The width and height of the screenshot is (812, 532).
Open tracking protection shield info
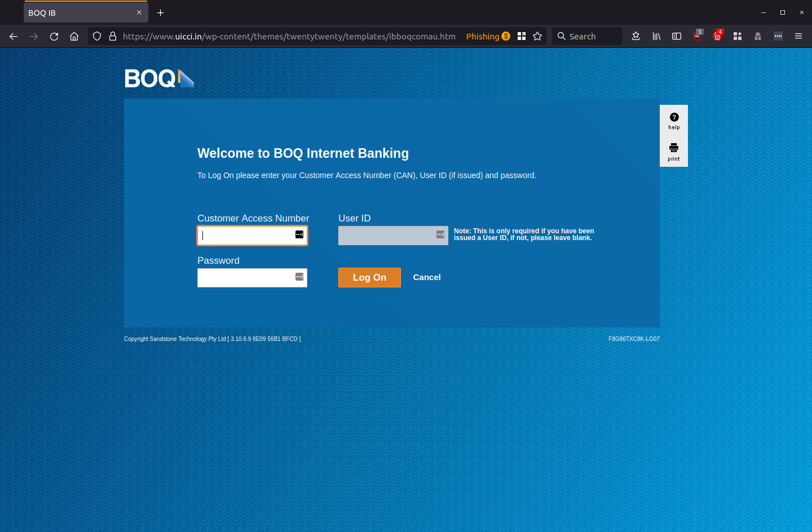point(97,36)
